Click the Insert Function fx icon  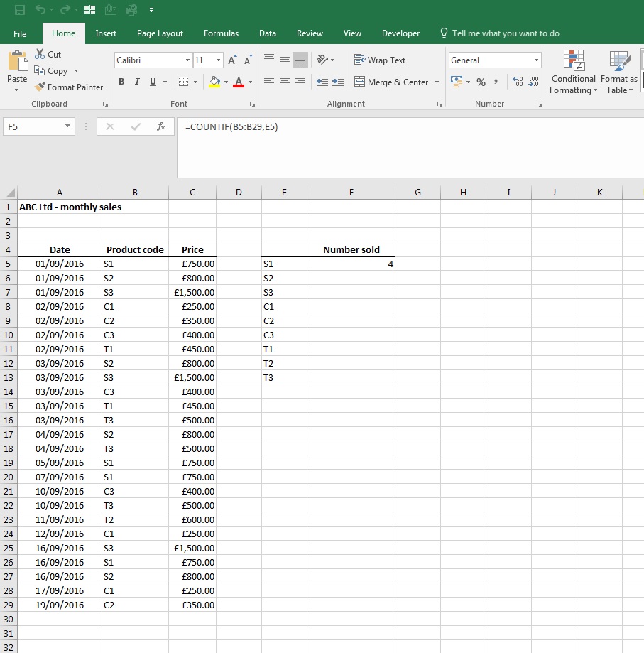pos(161,126)
